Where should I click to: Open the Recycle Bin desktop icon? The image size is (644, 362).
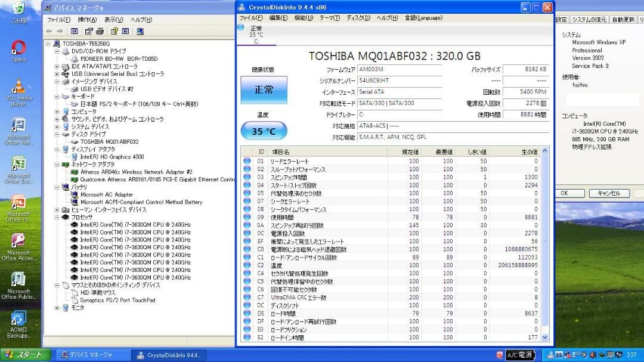pos(18,13)
